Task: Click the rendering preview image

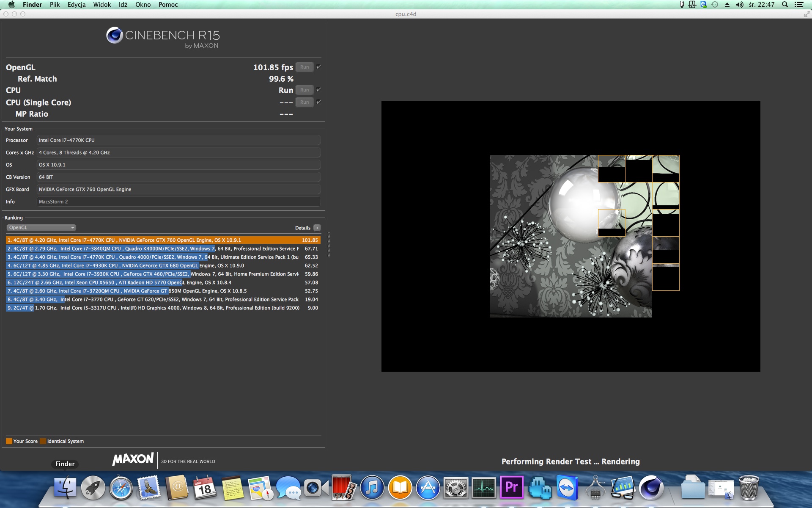Action: (571, 236)
